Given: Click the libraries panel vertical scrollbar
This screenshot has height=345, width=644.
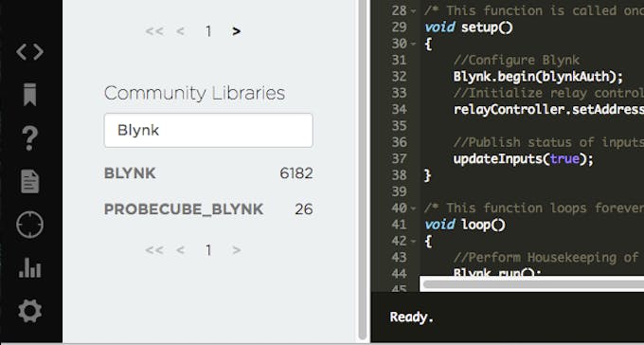Looking at the screenshot, I should pos(362,170).
